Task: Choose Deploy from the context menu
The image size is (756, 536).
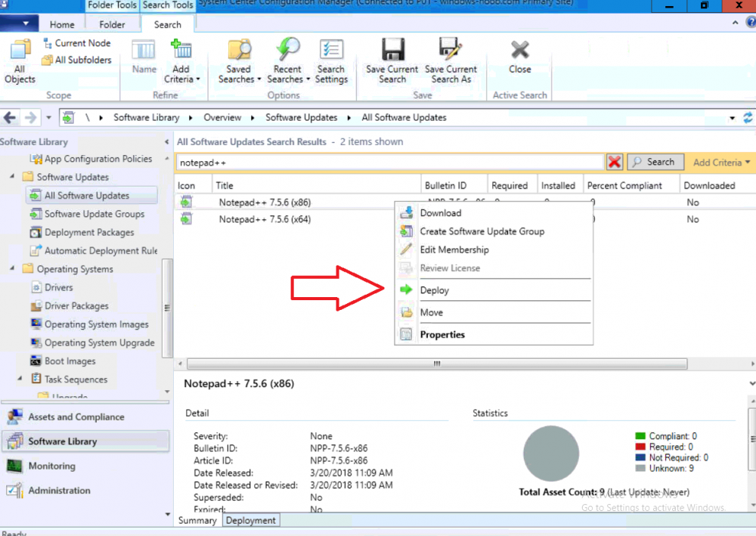Action: 494,290
